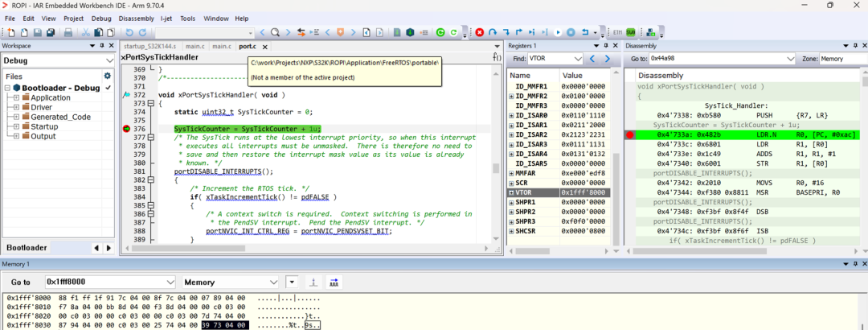This screenshot has height=330, width=868.
Task: Reset the target with Reset icon
Action: coord(585,32)
